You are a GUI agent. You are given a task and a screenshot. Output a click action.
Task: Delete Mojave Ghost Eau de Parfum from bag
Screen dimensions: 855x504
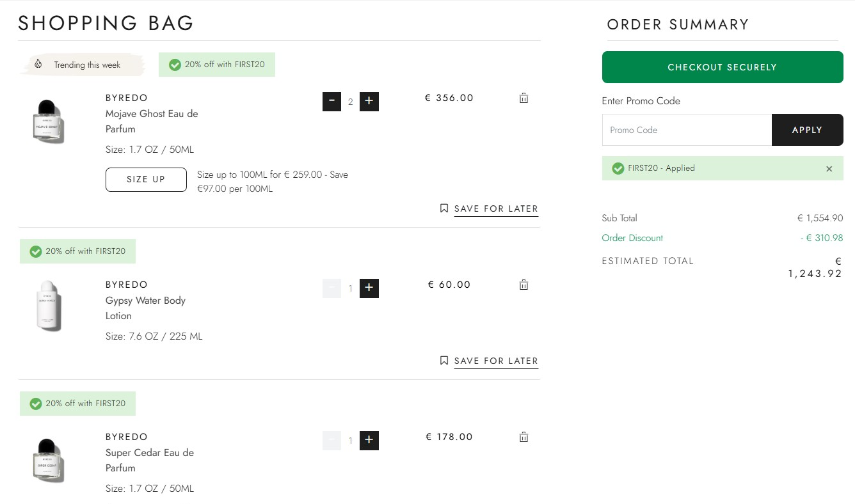[x=523, y=98]
